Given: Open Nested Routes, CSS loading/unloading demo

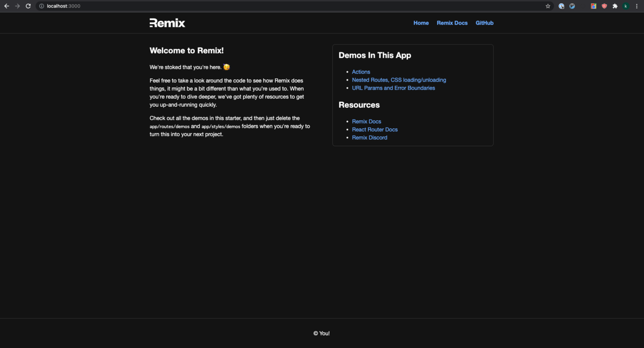Looking at the screenshot, I should pos(399,80).
